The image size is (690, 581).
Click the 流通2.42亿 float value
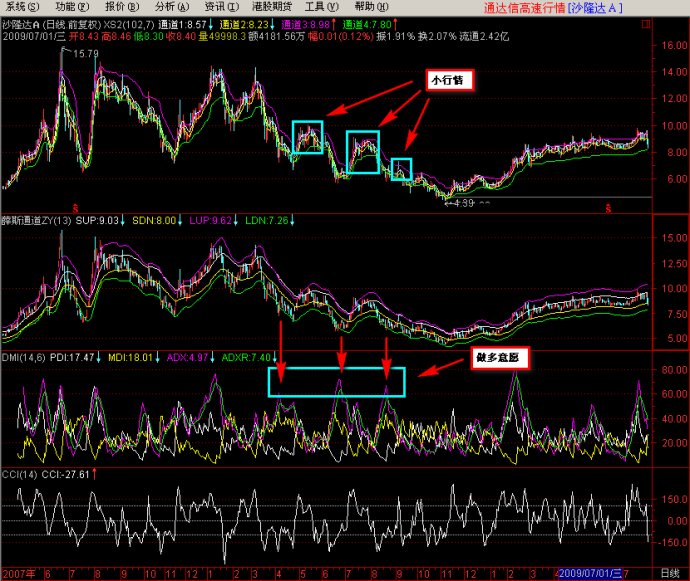(484, 37)
